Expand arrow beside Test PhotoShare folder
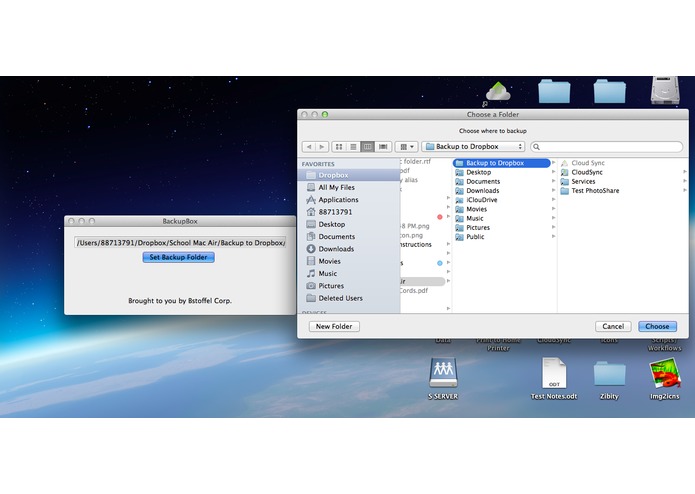This screenshot has width=695, height=494. [685, 190]
